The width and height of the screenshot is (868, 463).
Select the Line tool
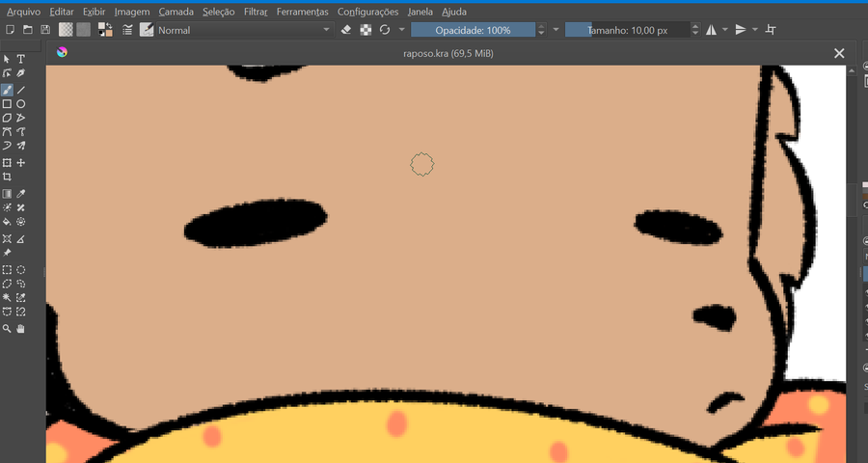pyautogui.click(x=20, y=90)
